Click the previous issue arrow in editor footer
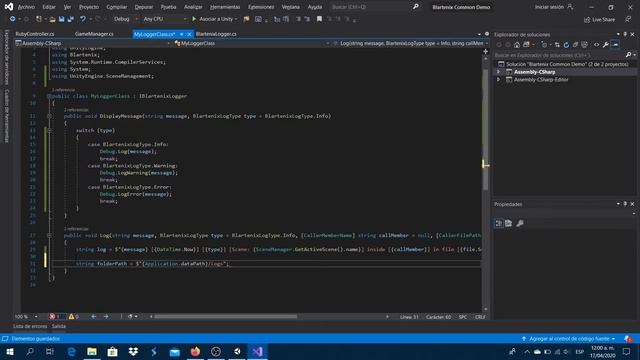640x360 pixels. [93, 316]
